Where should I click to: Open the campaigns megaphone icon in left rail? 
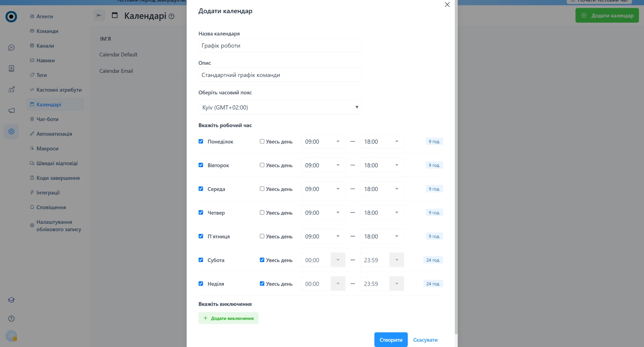pyautogui.click(x=11, y=110)
